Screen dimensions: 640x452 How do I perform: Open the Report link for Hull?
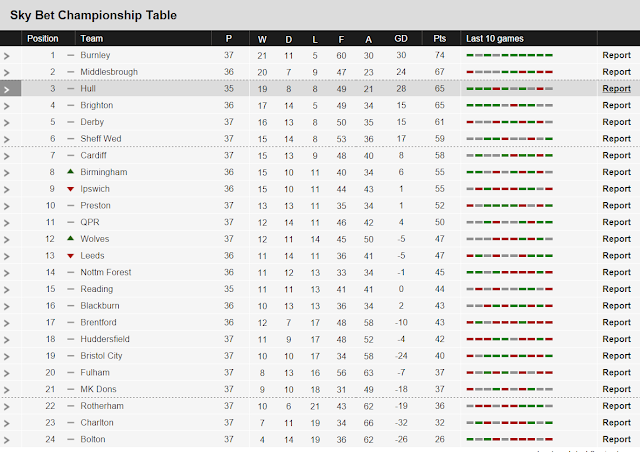click(x=616, y=89)
